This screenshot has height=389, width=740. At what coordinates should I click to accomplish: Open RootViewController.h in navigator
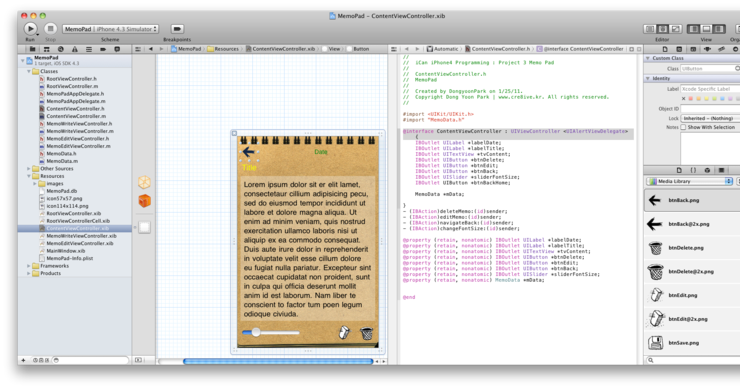71,79
